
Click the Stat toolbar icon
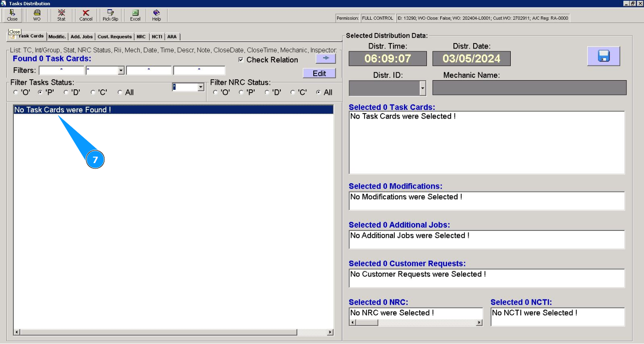point(61,15)
